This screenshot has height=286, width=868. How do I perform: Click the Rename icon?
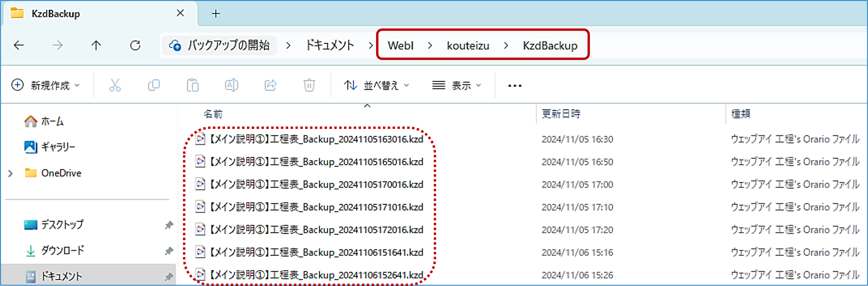(231, 85)
